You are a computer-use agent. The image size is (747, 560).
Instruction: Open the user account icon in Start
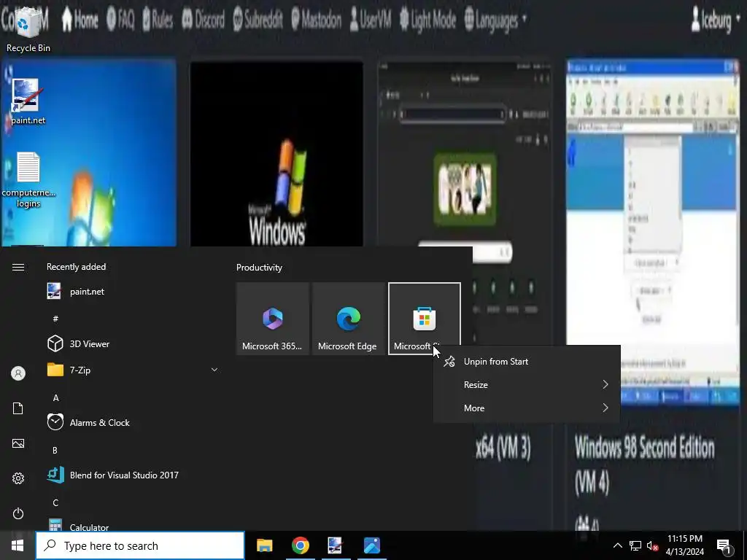[x=18, y=373]
